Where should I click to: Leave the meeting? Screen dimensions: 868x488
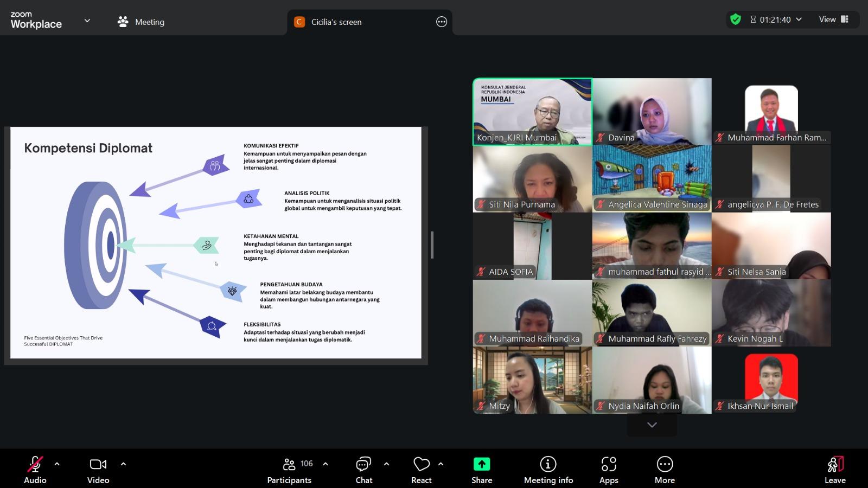click(835, 470)
